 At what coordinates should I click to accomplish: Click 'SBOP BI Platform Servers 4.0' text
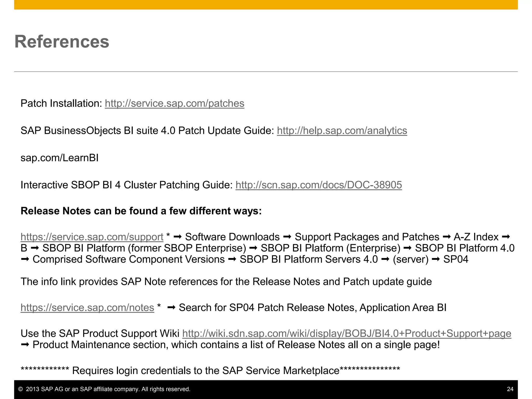coord(309,259)
